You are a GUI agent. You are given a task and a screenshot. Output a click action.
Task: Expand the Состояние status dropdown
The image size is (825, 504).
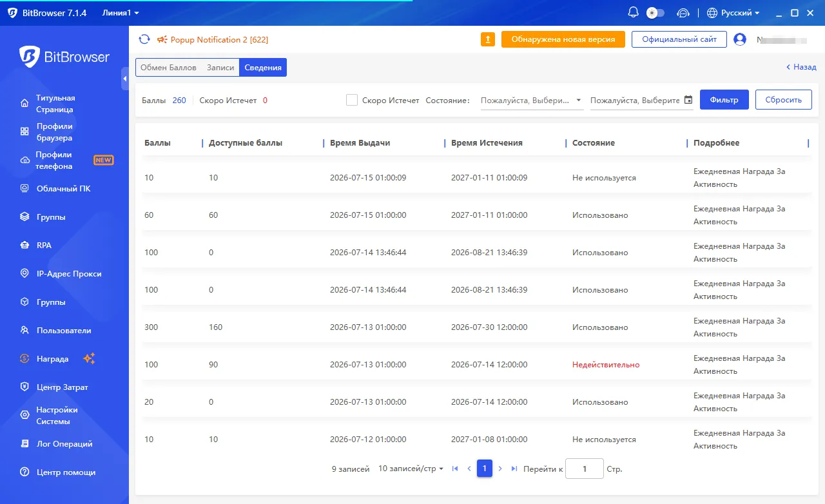click(532, 101)
